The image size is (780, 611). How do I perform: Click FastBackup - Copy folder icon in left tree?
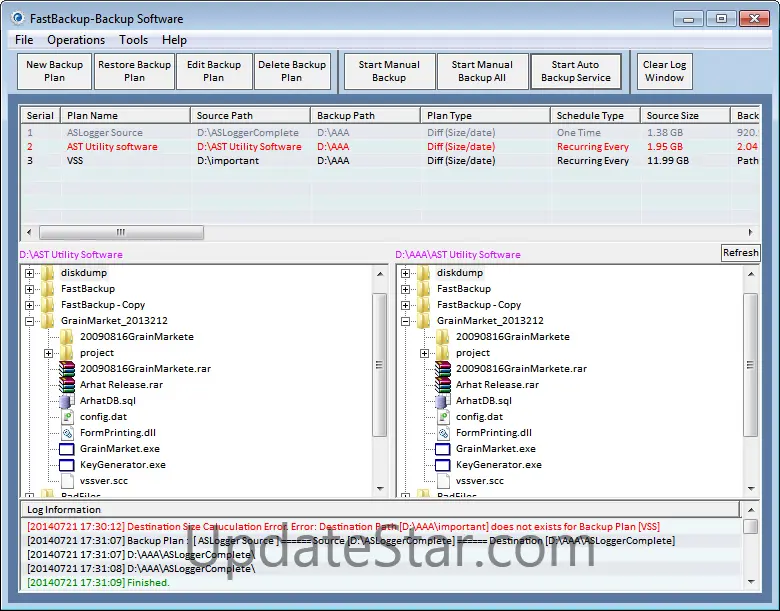click(48, 305)
